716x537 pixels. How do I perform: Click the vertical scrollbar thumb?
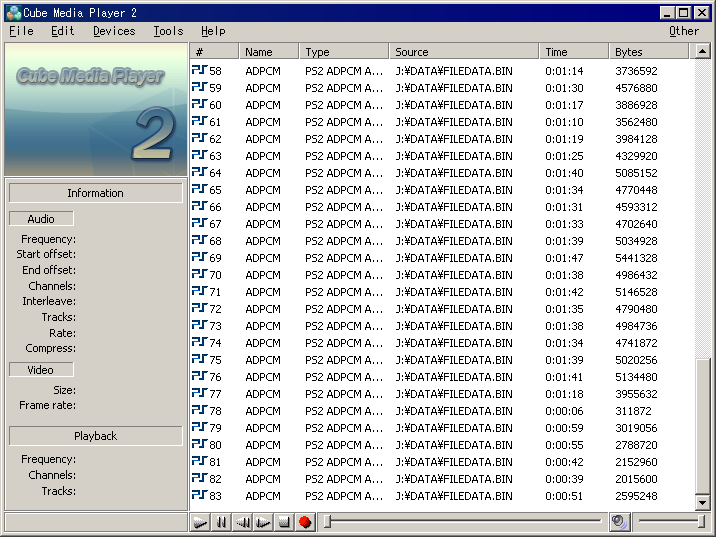(702, 426)
